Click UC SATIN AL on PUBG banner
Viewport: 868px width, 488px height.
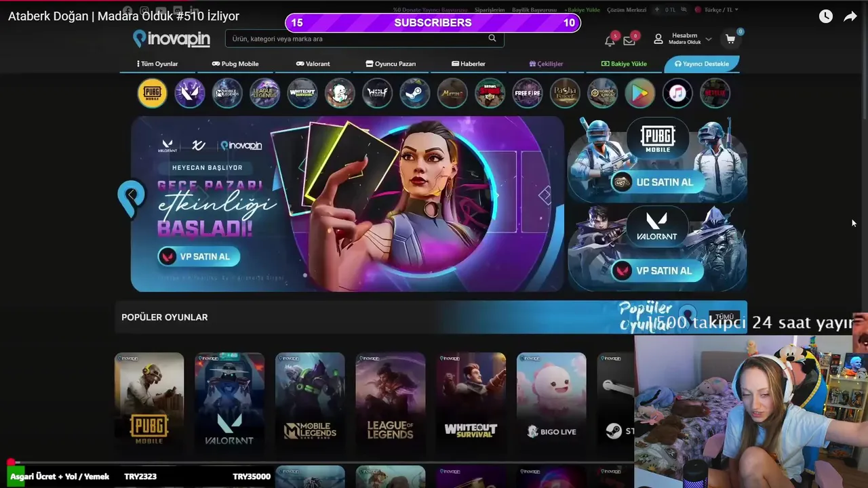pos(658,182)
